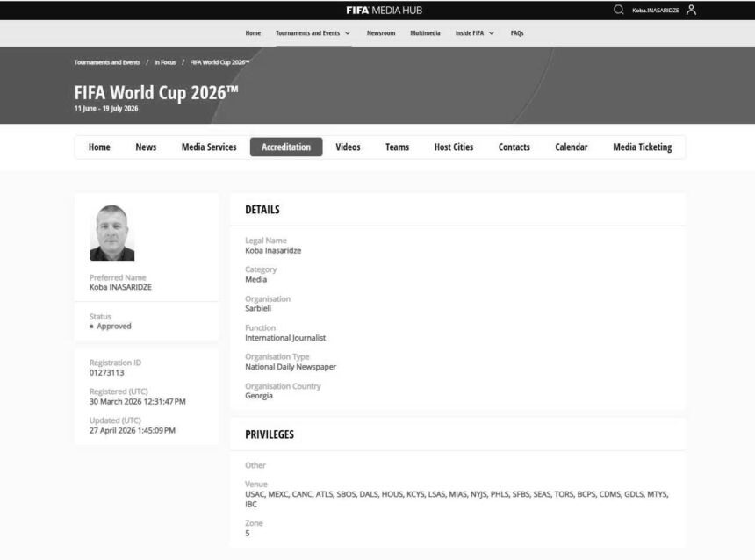Open the Calendar tab
The height and width of the screenshot is (560, 755).
coord(571,147)
